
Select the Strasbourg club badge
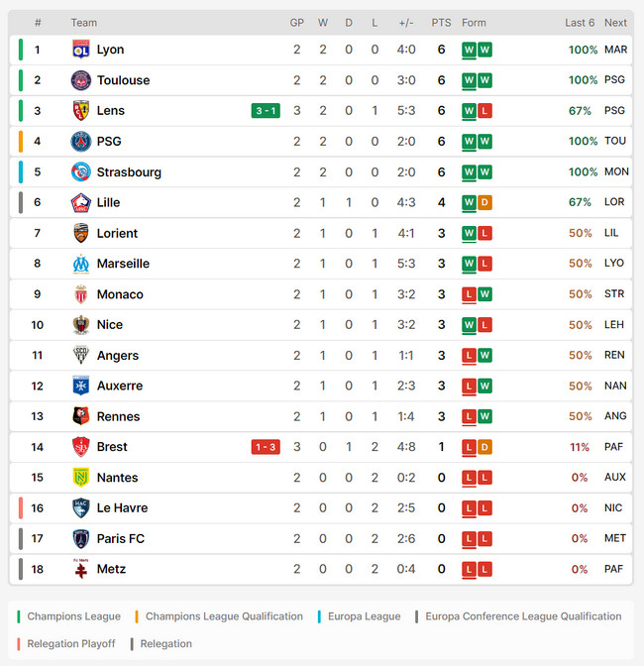point(80,172)
